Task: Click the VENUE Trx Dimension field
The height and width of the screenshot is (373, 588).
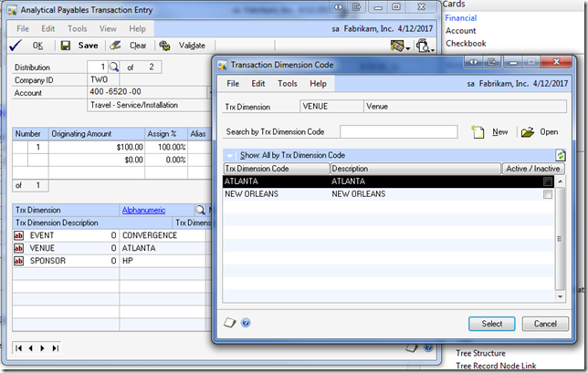Action: (331, 107)
